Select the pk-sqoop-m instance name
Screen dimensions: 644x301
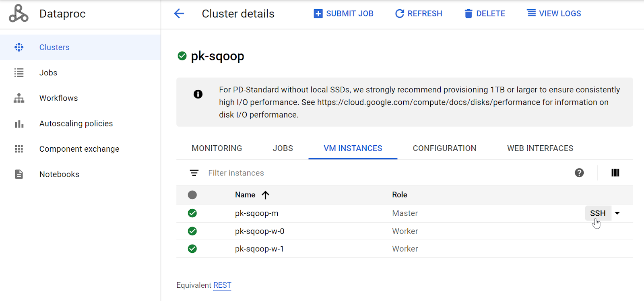(257, 213)
